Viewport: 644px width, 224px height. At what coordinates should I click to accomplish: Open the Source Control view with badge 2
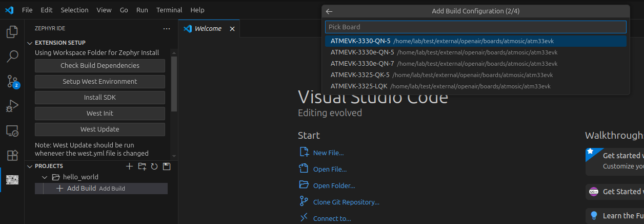[x=12, y=81]
